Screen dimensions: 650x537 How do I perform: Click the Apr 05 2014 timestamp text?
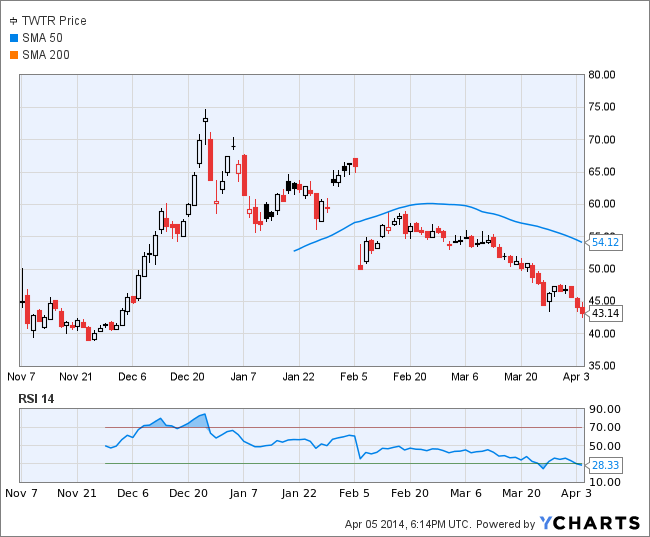click(407, 524)
